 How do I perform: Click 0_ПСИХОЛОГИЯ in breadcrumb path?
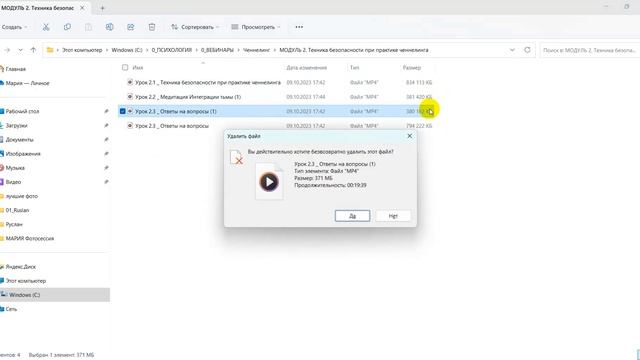pyautogui.click(x=172, y=50)
